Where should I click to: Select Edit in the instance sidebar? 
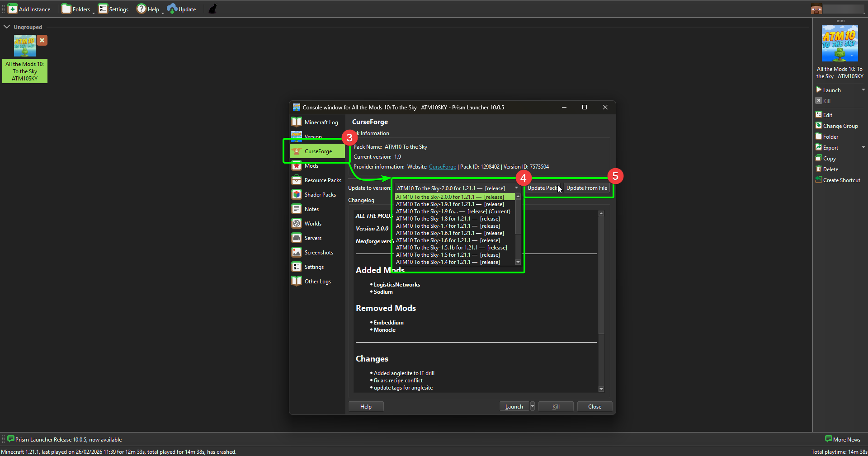coord(819,114)
